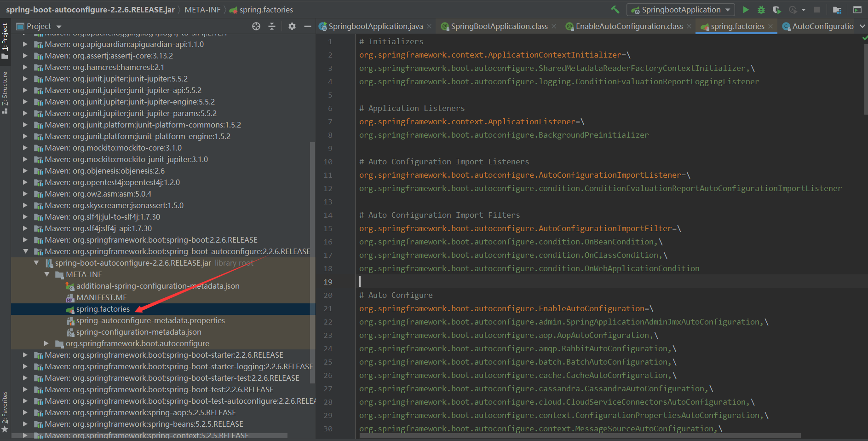Click BackgroundPreinitializer entry on line 8

point(504,135)
